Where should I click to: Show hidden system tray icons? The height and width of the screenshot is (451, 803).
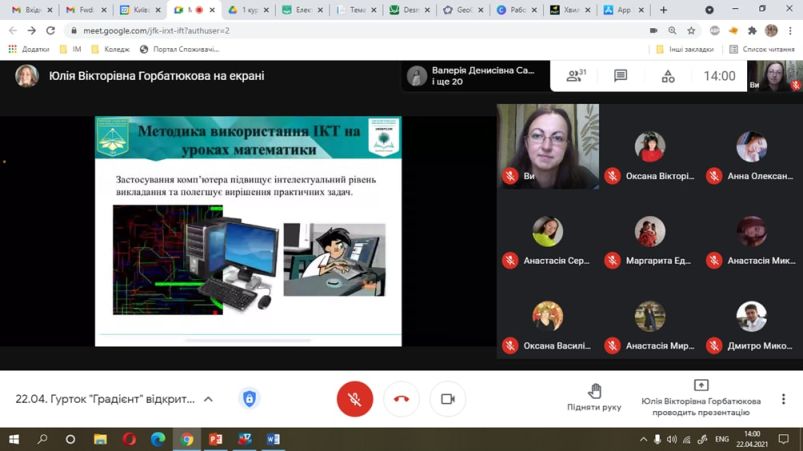643,439
